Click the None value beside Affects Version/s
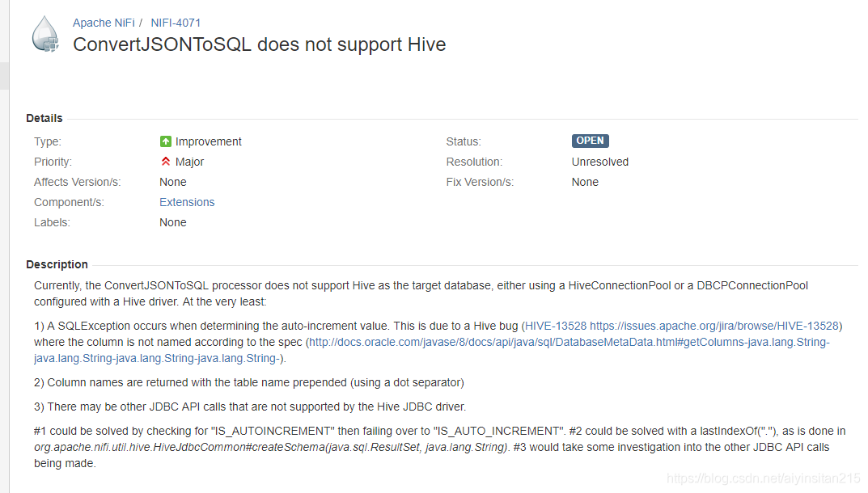 point(173,182)
